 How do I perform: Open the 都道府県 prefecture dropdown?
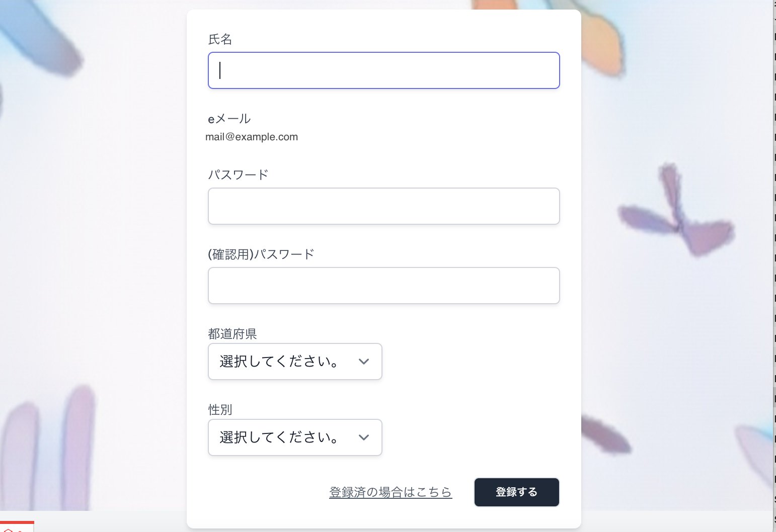click(x=295, y=362)
